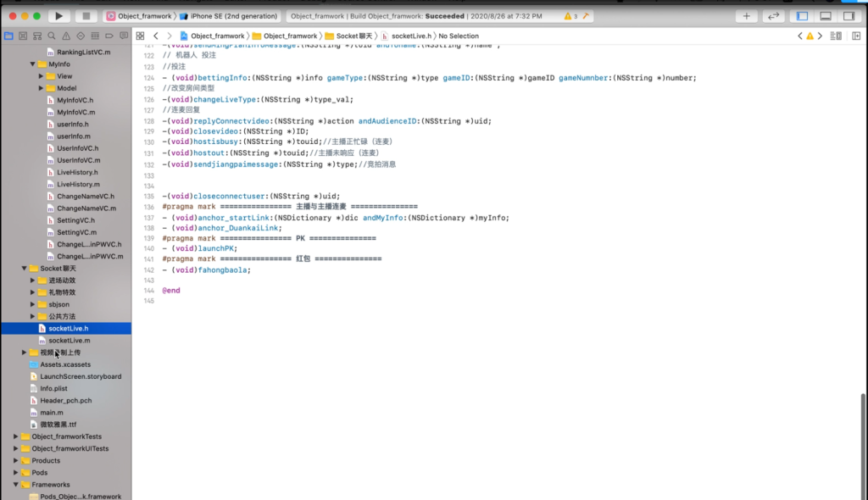
Task: Add an editor on the right
Action: pos(856,36)
